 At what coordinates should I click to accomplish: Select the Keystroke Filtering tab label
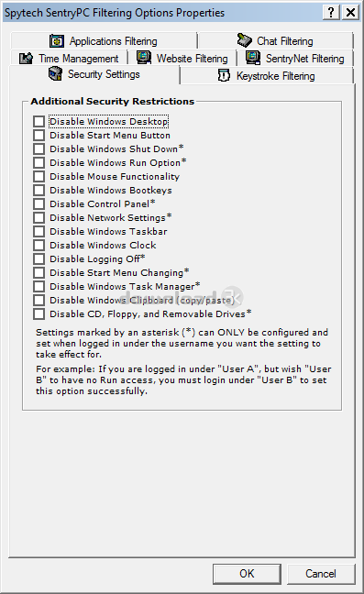coord(276,76)
